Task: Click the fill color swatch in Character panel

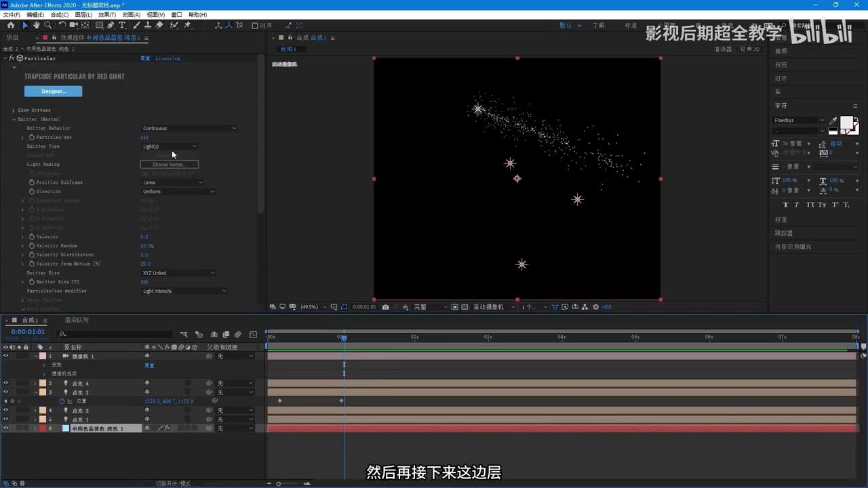Action: point(846,123)
